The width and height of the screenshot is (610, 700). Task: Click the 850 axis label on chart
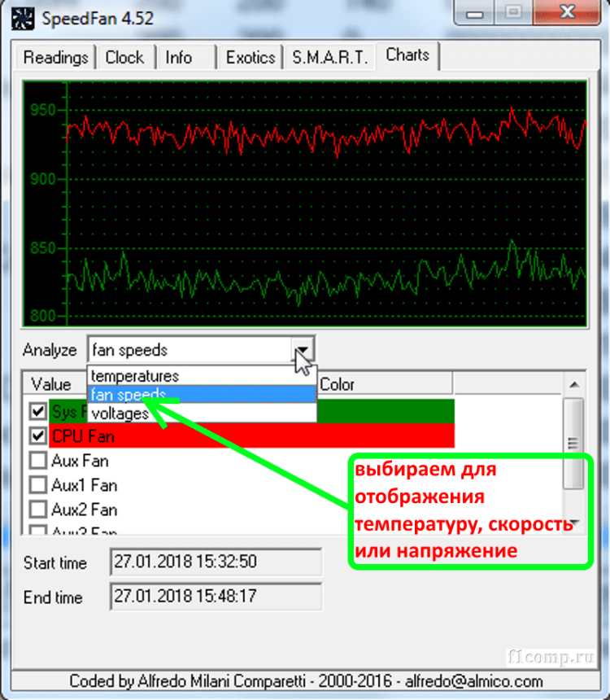point(43,248)
